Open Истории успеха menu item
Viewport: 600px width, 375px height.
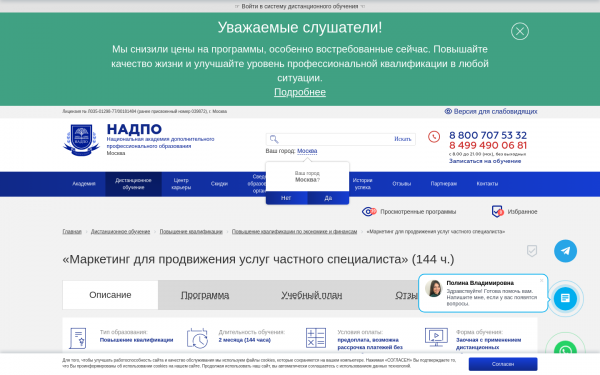362,184
